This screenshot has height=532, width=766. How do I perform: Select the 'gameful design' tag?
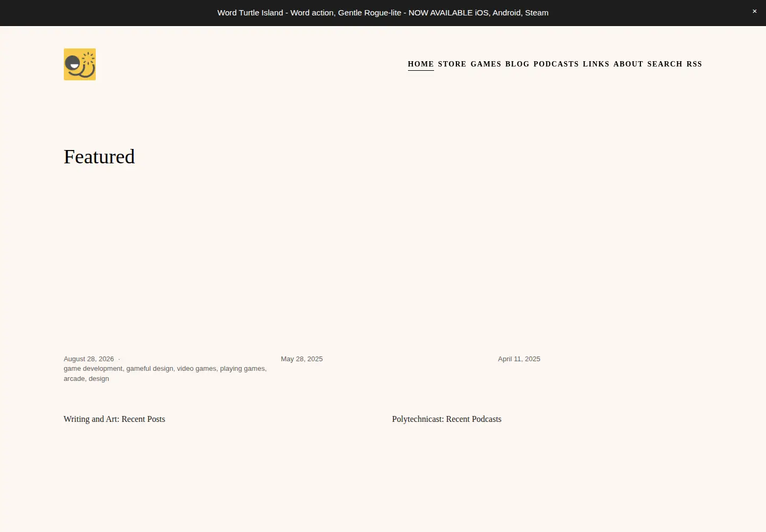click(x=149, y=369)
